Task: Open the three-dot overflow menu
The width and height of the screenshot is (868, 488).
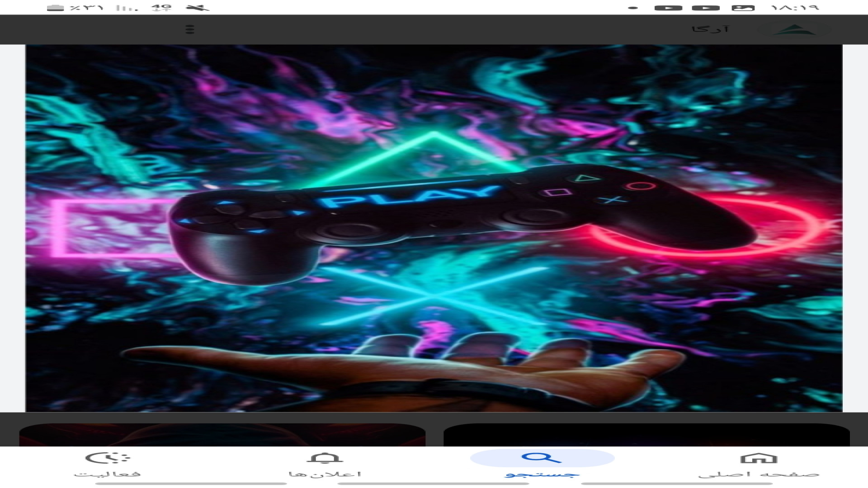Action: point(190,29)
